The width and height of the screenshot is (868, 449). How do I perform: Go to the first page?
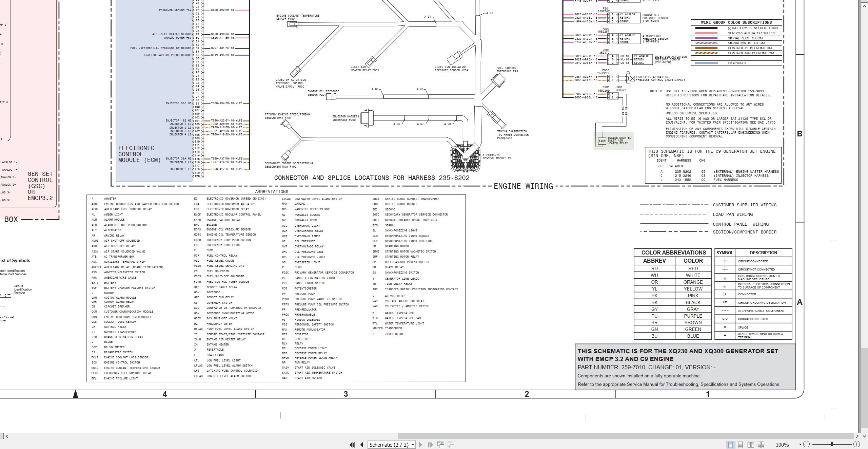click(x=352, y=445)
